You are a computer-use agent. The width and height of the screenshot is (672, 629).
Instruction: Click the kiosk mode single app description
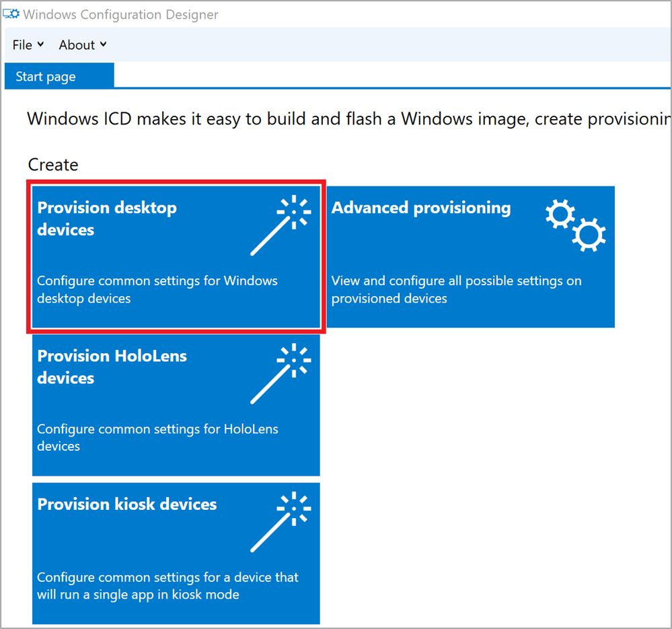[167, 586]
